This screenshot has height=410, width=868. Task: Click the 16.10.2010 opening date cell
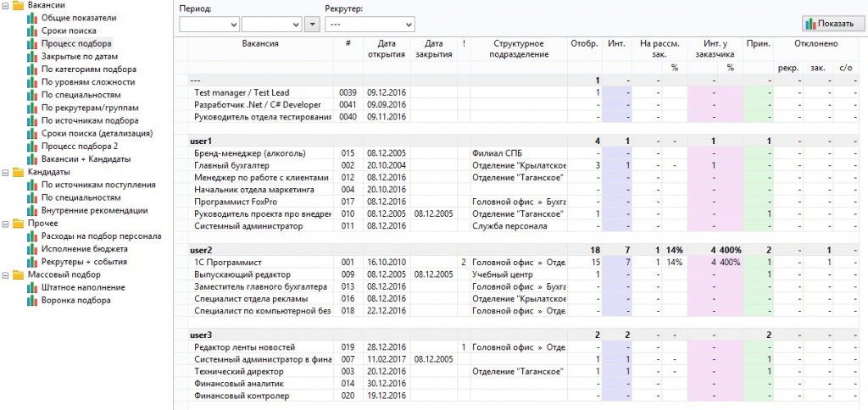pos(387,263)
